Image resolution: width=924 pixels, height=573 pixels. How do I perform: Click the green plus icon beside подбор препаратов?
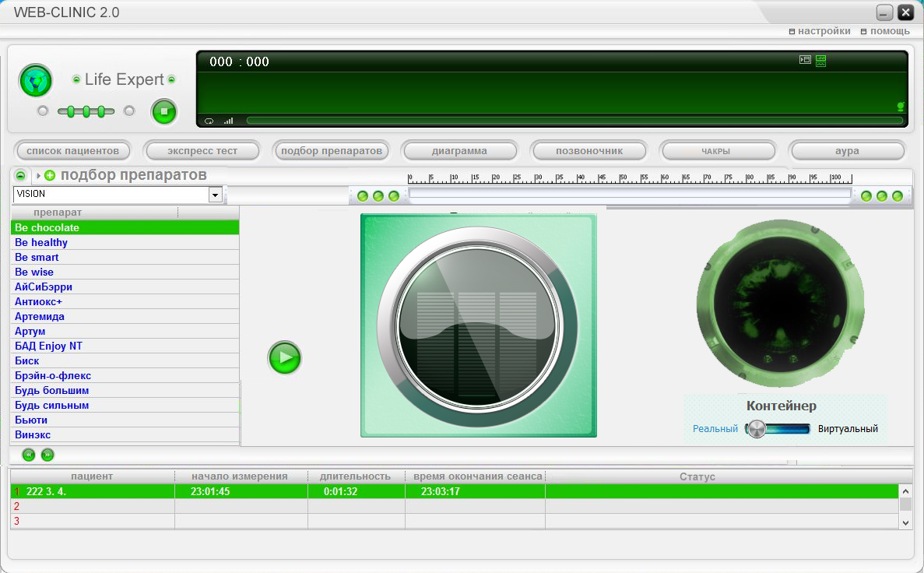click(50, 175)
